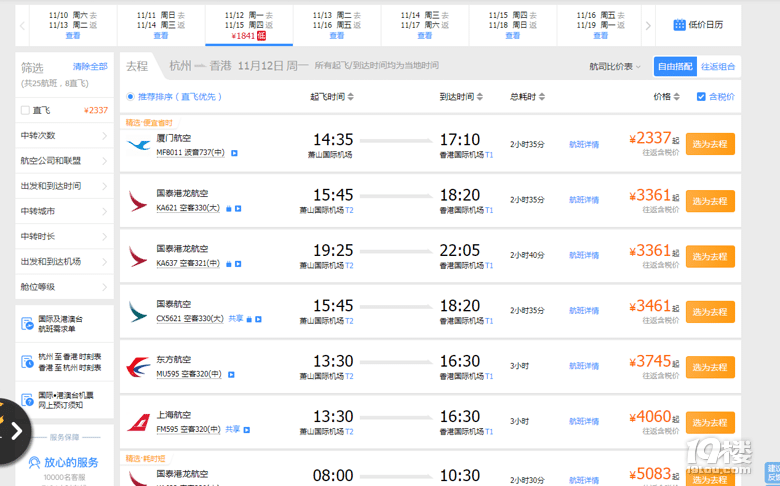The height and width of the screenshot is (486, 780).
Task: Click 清除全部 to clear filters
Action: point(90,67)
